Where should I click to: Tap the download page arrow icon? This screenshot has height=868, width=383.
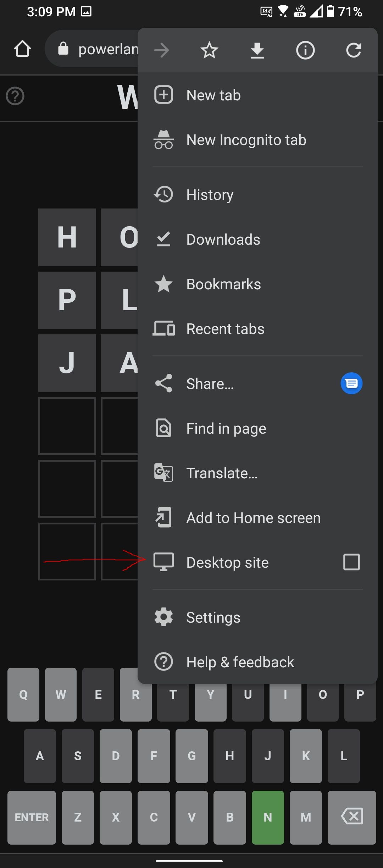257,50
